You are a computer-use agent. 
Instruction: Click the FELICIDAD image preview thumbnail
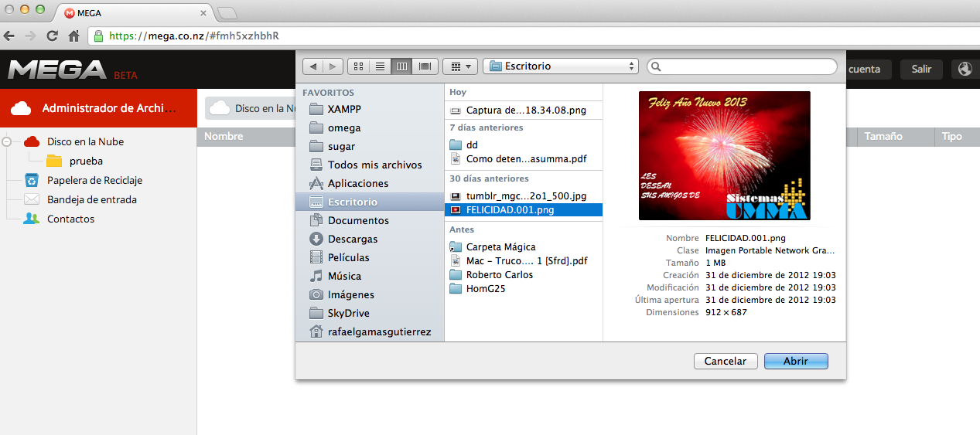click(724, 155)
